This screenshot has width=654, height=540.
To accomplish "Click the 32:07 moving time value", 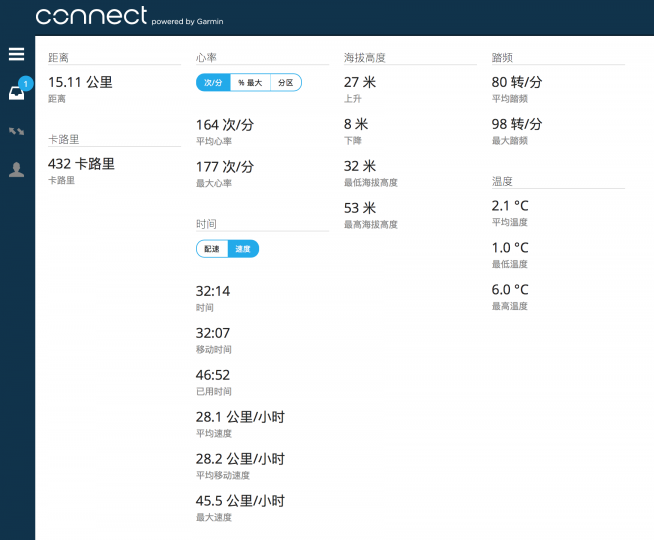I will point(213,333).
